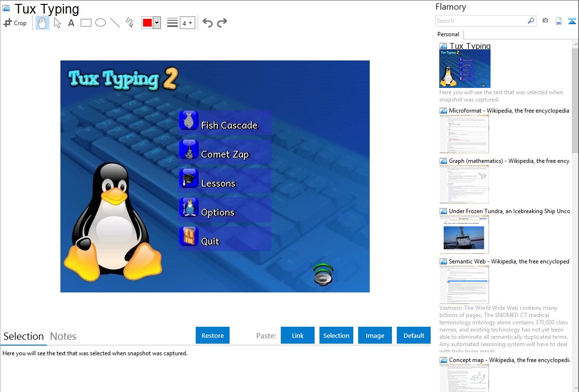Open the Tux Typing snapshot thumbnail
579x392 pixels.
tap(465, 69)
